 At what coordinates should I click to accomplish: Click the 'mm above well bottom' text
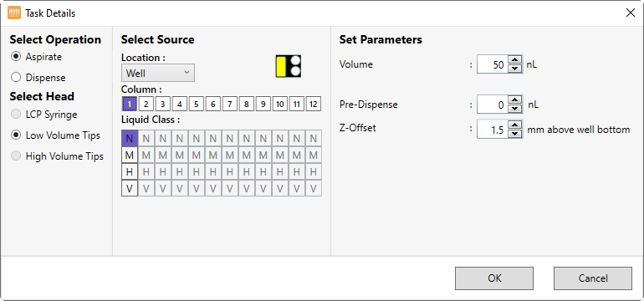pyautogui.click(x=579, y=130)
